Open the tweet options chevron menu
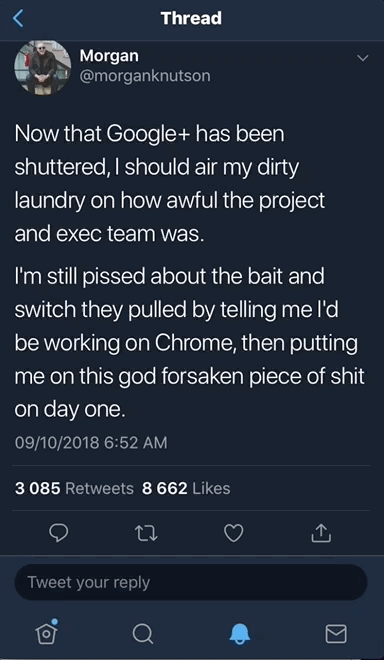The width and height of the screenshot is (384, 660). click(x=363, y=58)
